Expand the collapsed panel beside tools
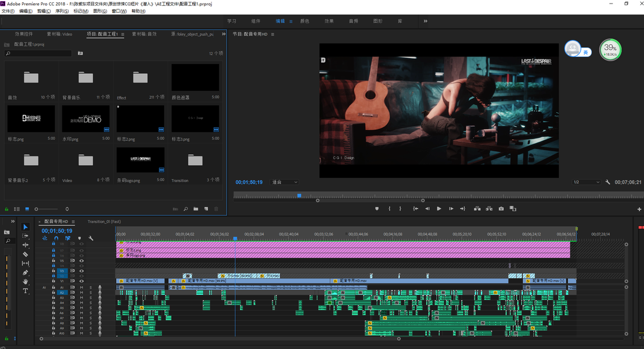The width and height of the screenshot is (644, 349). click(13, 222)
